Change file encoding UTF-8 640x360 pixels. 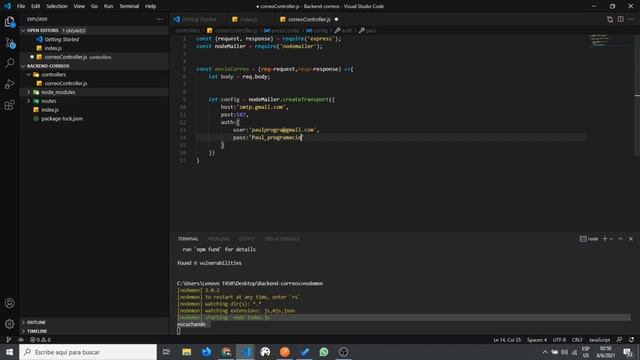coord(559,340)
